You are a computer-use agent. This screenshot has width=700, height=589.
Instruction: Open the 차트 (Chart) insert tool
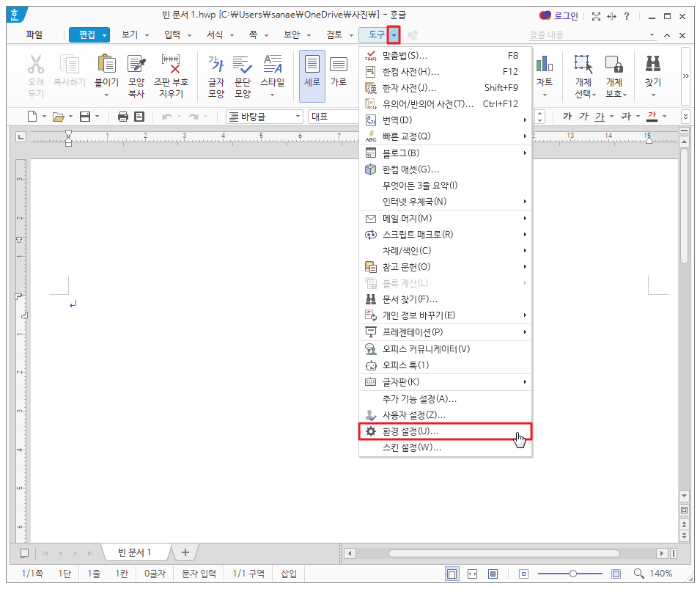[545, 73]
